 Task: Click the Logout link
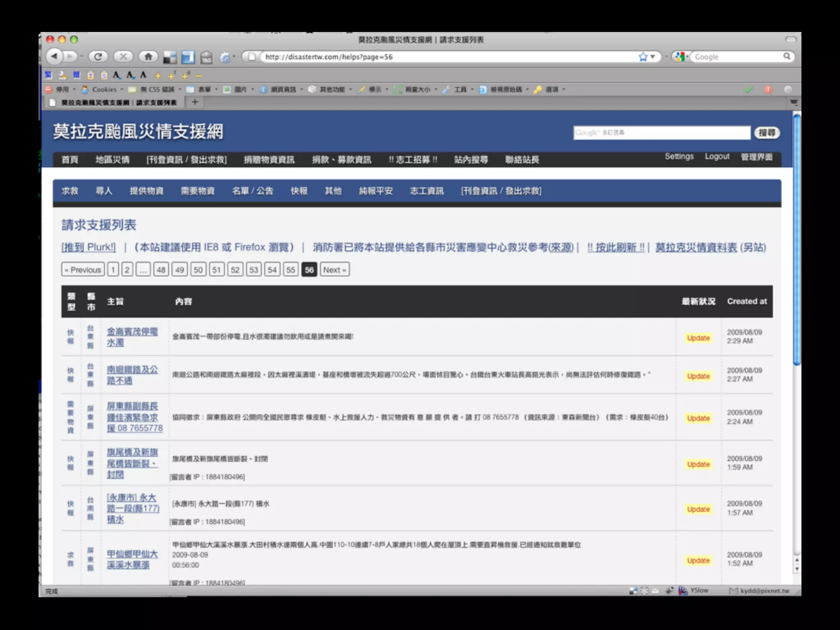tap(717, 156)
